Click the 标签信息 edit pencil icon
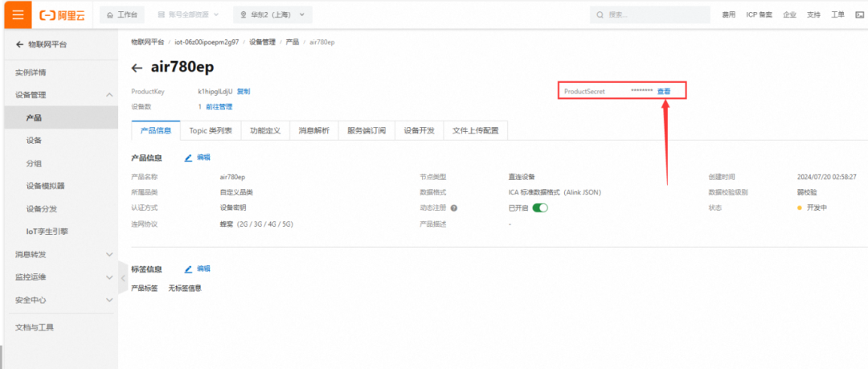Image resolution: width=868 pixels, height=369 pixels. tap(188, 269)
